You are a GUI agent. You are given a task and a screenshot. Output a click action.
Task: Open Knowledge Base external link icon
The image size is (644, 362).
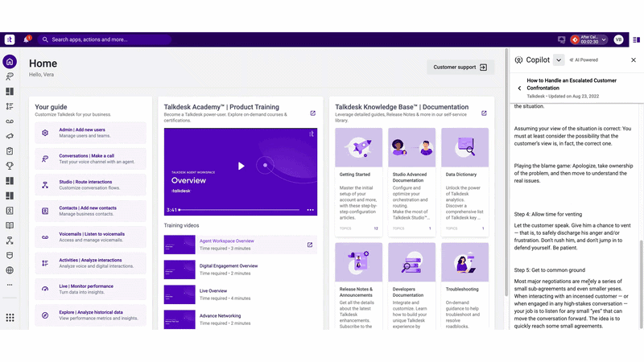click(x=484, y=113)
